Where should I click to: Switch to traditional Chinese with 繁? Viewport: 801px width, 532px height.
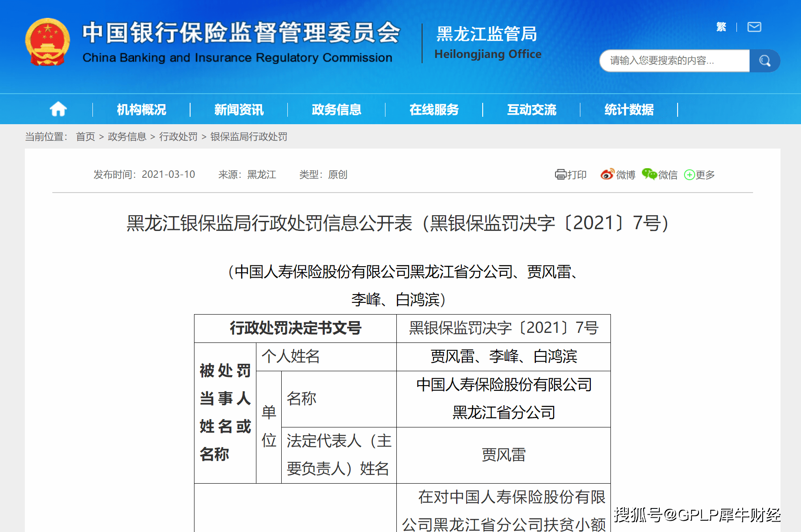pyautogui.click(x=721, y=27)
